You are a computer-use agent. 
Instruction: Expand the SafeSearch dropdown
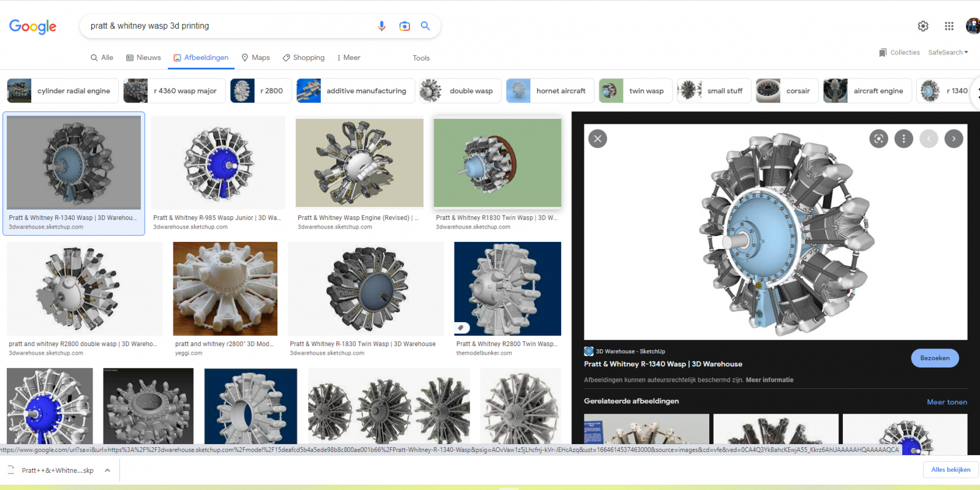tap(948, 53)
